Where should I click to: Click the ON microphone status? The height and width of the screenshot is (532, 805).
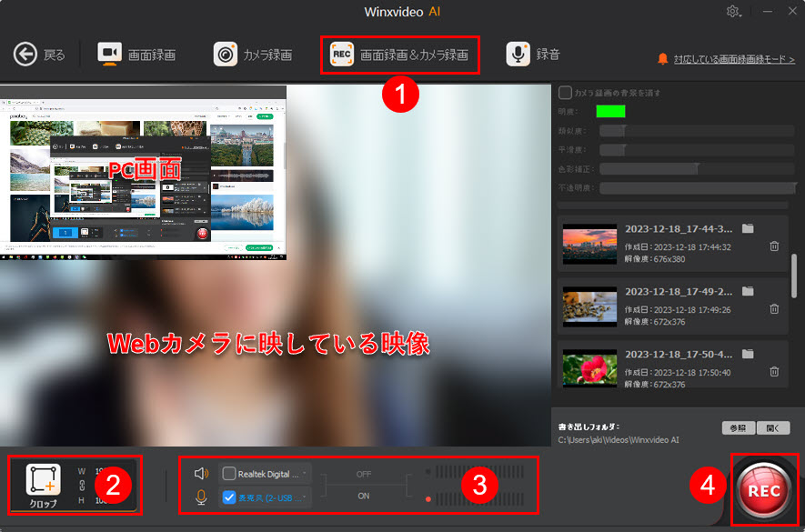364,497
